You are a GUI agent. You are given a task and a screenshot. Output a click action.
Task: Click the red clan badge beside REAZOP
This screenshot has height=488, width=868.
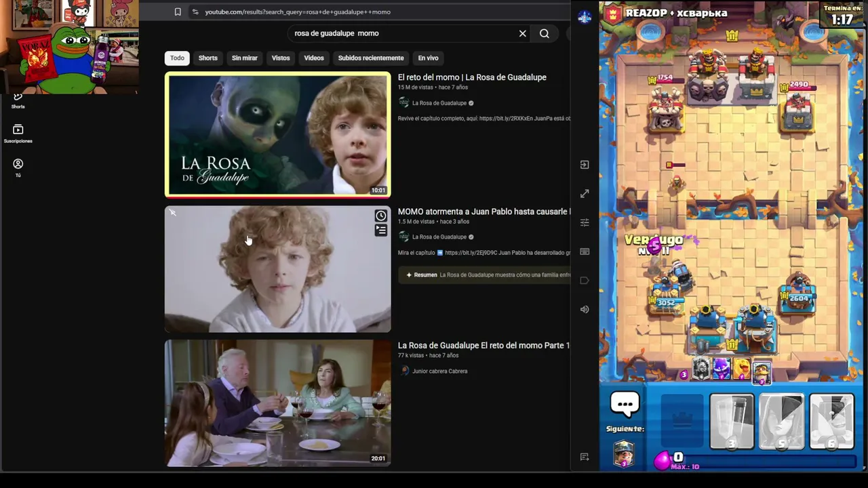pyautogui.click(x=613, y=14)
